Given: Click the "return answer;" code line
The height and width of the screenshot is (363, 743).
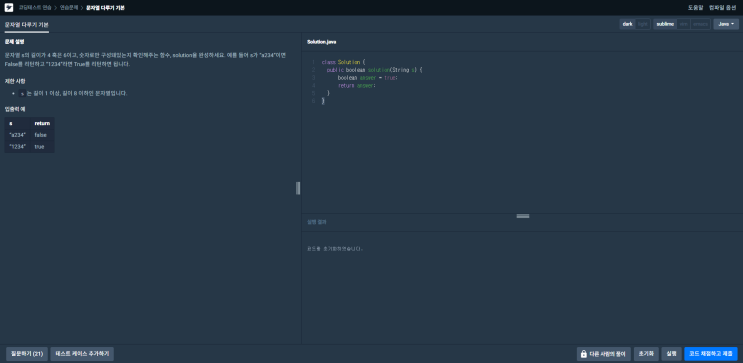Looking at the screenshot, I should coord(357,86).
